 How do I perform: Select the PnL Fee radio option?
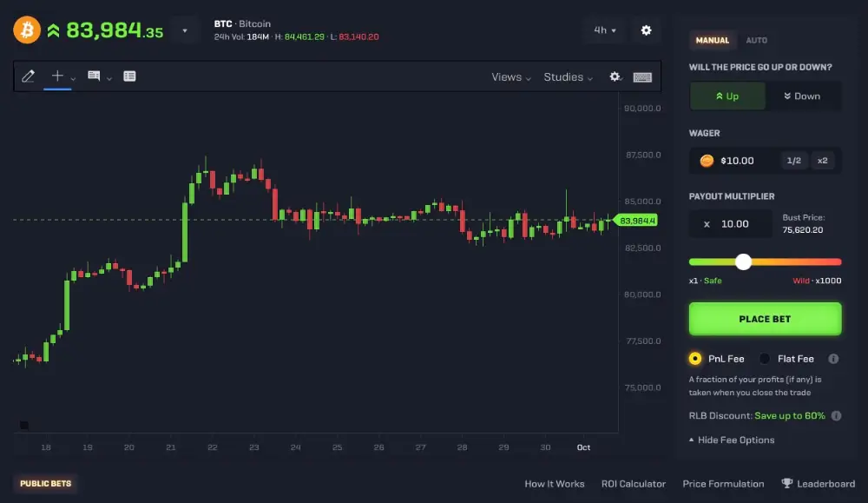(695, 359)
